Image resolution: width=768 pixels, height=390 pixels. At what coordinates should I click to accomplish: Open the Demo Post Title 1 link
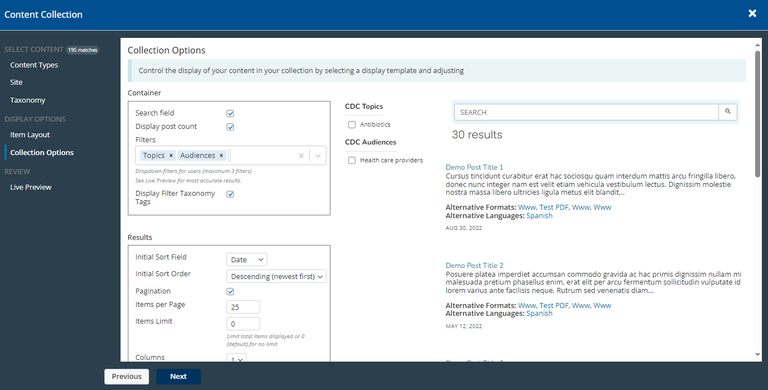[x=474, y=167]
